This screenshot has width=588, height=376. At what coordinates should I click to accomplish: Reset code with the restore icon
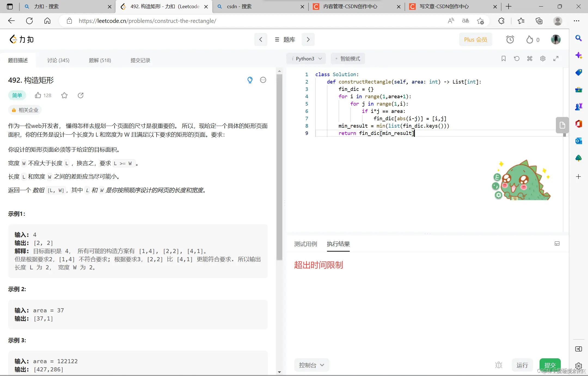click(x=516, y=58)
